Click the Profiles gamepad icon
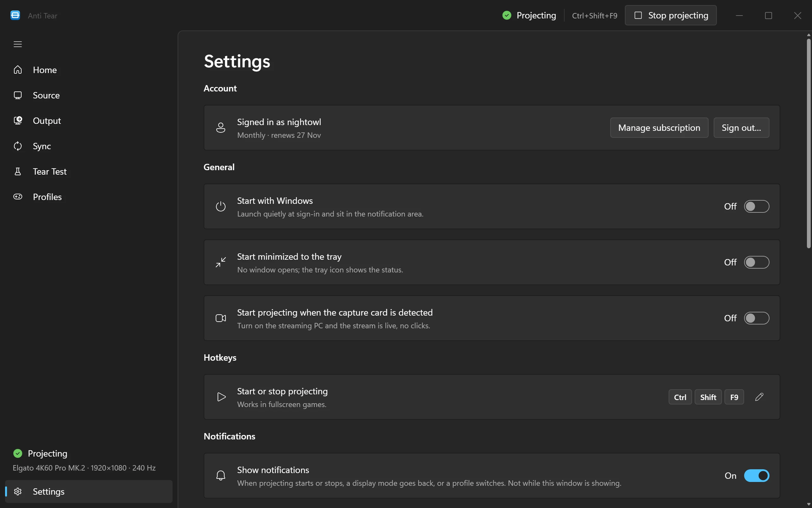The width and height of the screenshot is (812, 508). click(x=18, y=197)
